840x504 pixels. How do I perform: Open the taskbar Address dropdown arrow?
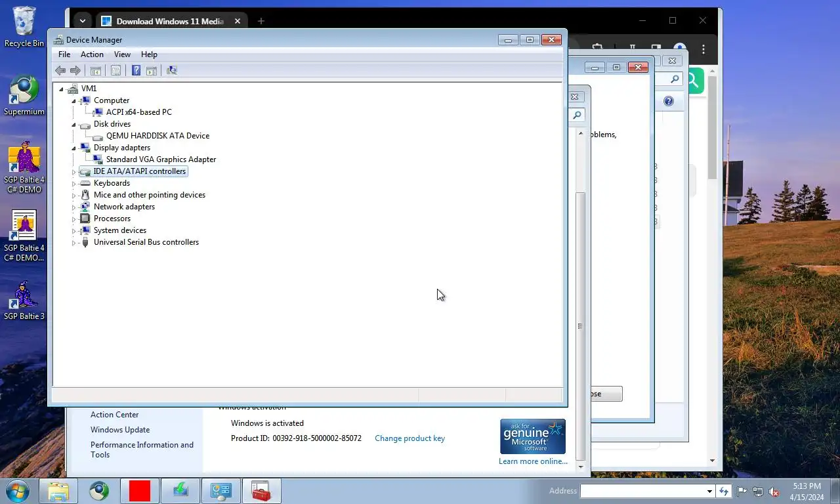(x=709, y=491)
